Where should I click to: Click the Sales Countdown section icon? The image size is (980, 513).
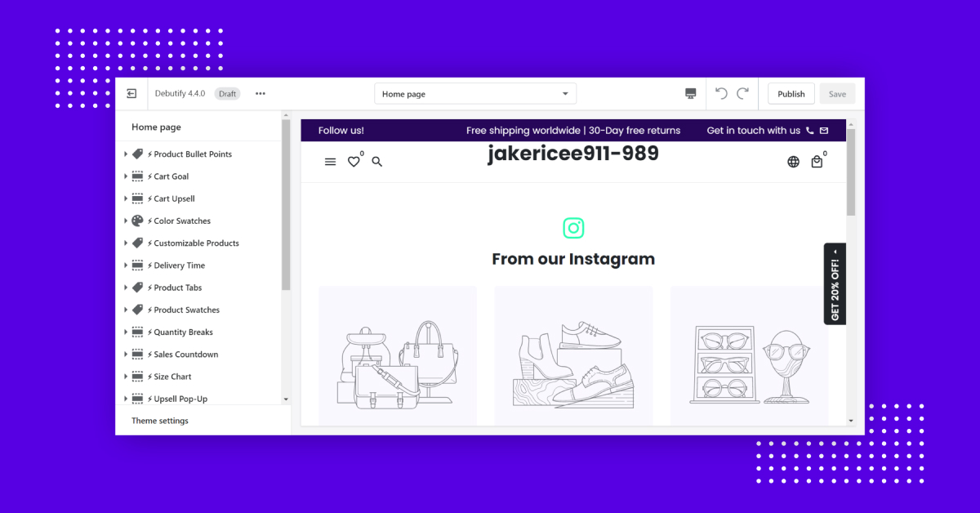click(x=137, y=355)
